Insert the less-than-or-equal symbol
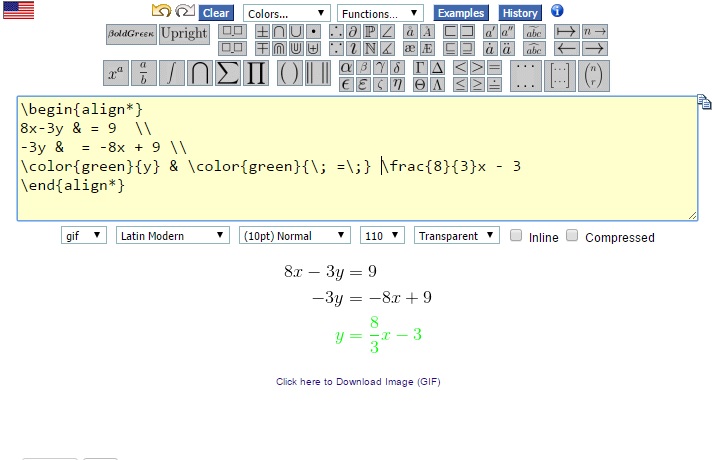712x460 pixels. [460, 85]
